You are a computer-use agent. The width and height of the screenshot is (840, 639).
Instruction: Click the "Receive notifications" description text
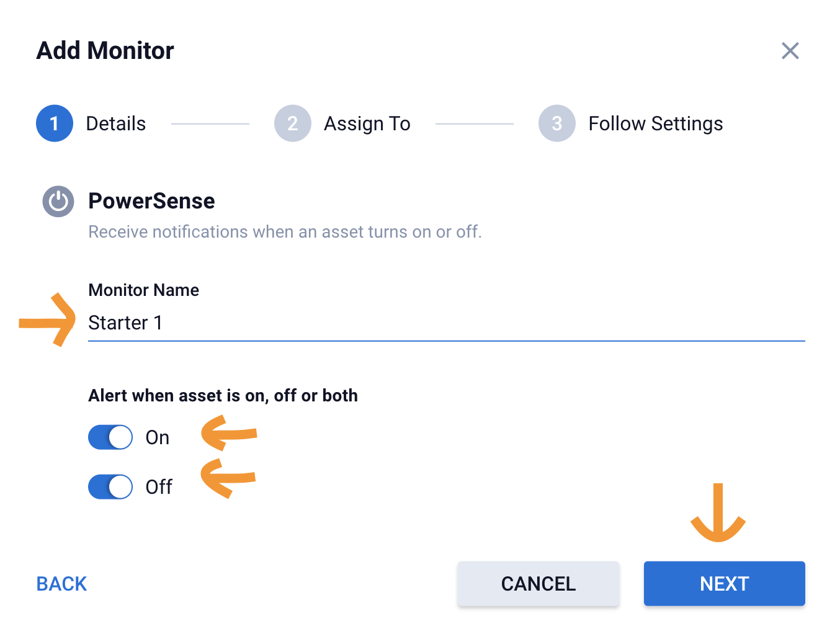tap(285, 231)
